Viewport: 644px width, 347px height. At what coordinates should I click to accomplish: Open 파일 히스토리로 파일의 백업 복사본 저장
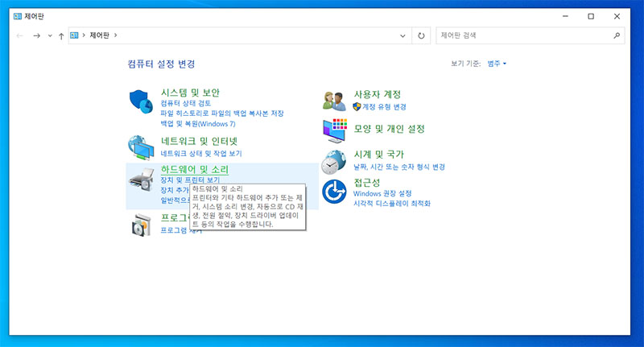coord(222,114)
